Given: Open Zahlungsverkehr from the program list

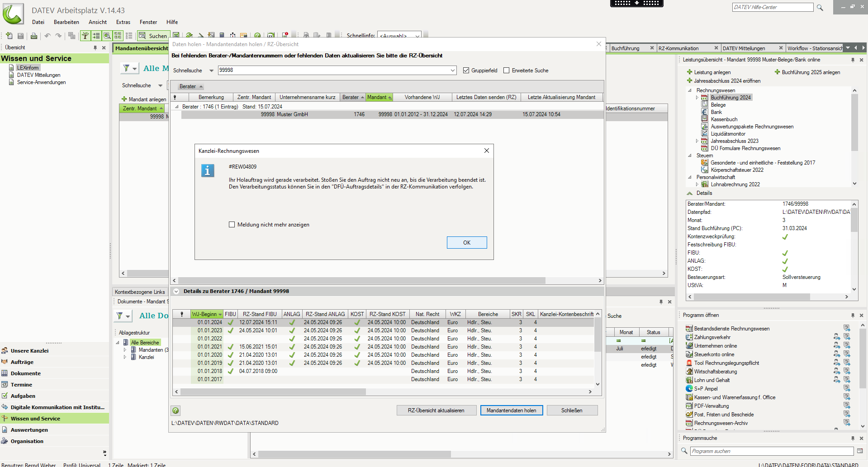Looking at the screenshot, I should pos(712,337).
